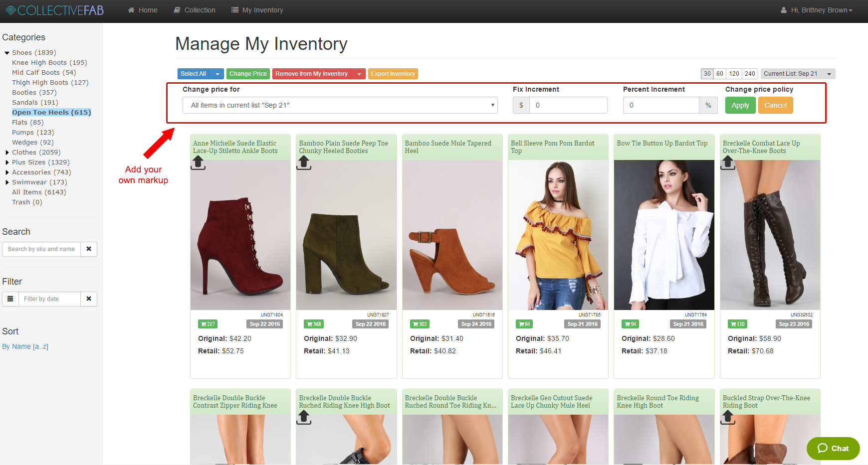Click the Change Price button
This screenshot has height=465, width=868.
(x=248, y=74)
